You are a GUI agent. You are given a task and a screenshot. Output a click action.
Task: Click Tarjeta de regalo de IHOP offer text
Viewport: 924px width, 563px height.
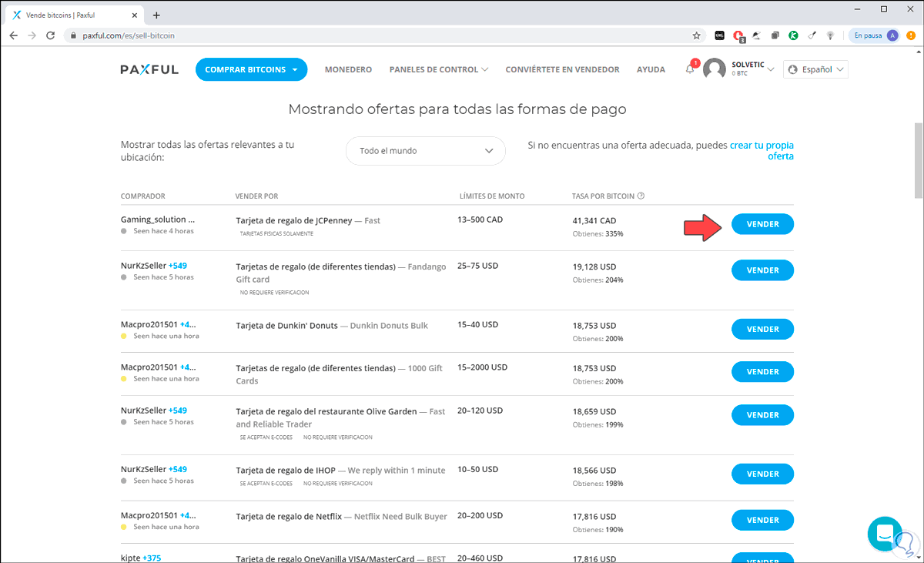click(x=285, y=470)
